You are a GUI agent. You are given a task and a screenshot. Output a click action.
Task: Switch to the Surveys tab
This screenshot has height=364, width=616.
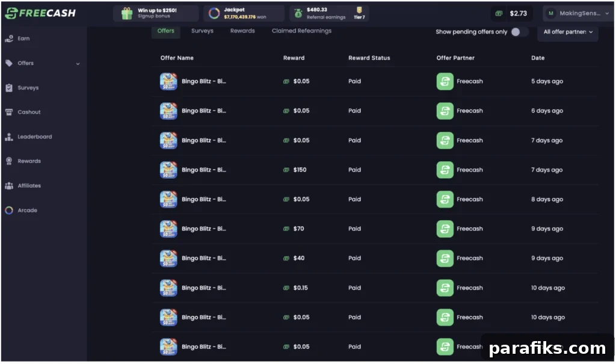[202, 31]
